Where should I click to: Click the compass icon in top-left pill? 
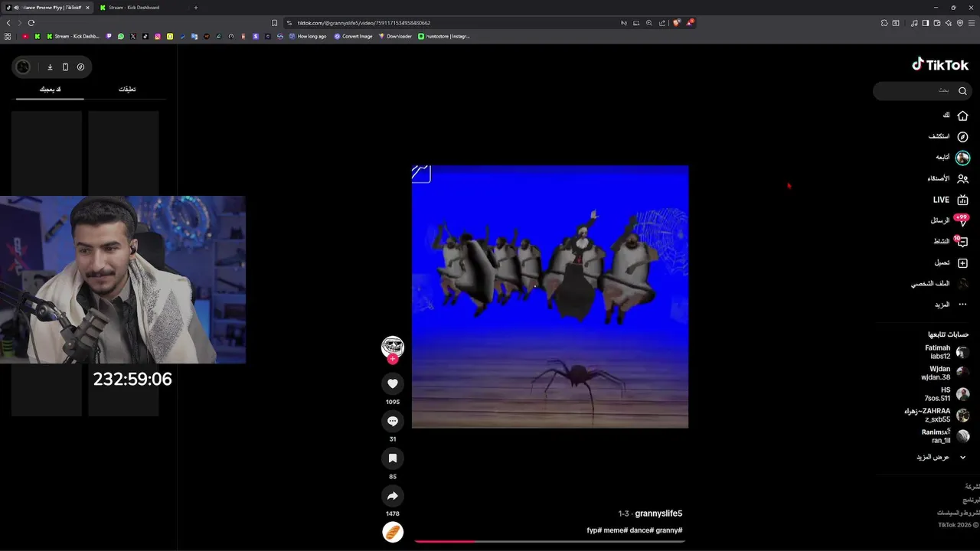click(x=80, y=67)
